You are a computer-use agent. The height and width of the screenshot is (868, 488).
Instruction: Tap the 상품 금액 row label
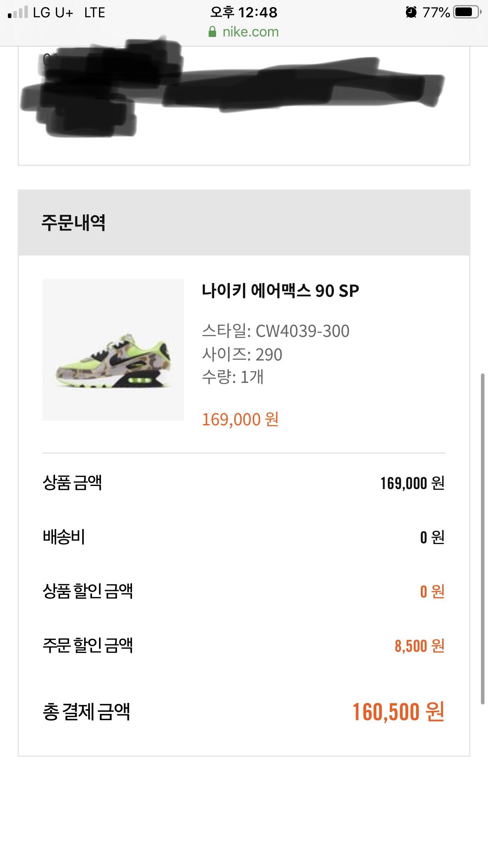[x=72, y=483]
